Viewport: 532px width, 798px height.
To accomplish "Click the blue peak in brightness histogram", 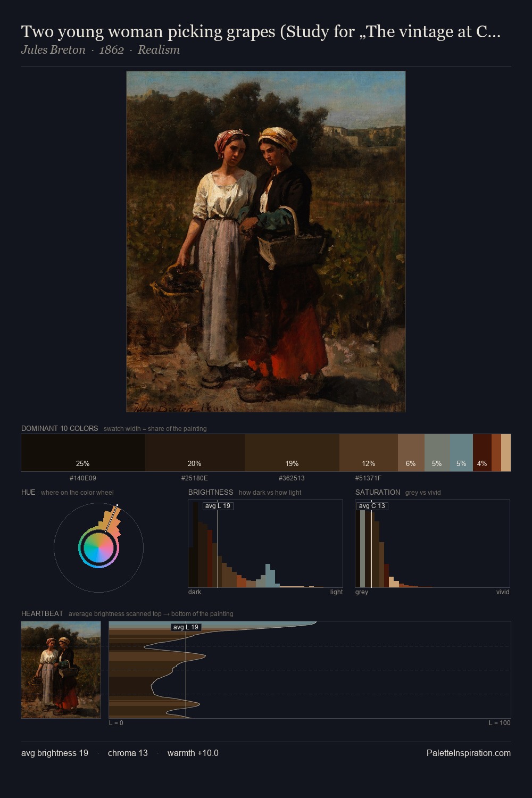I will pos(269,575).
